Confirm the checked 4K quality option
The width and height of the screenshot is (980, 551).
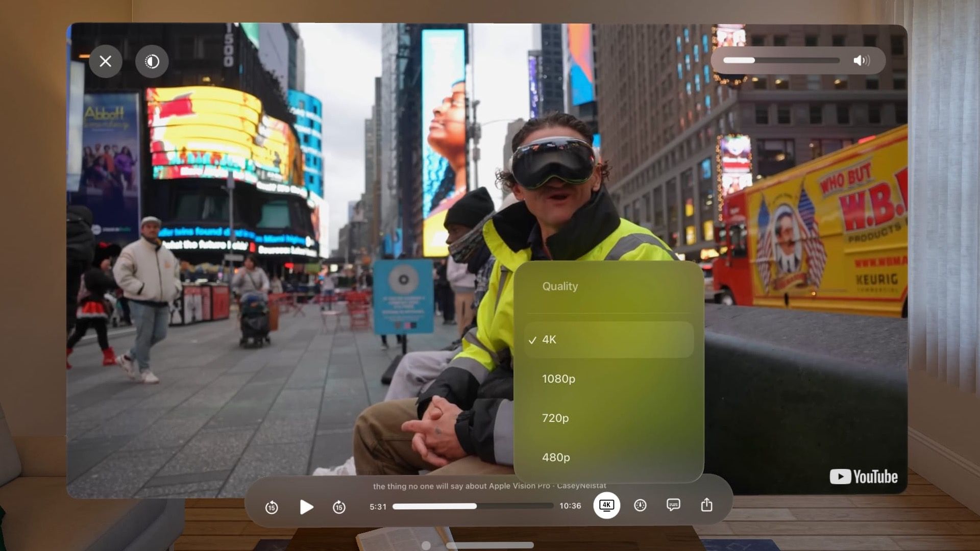(x=550, y=339)
